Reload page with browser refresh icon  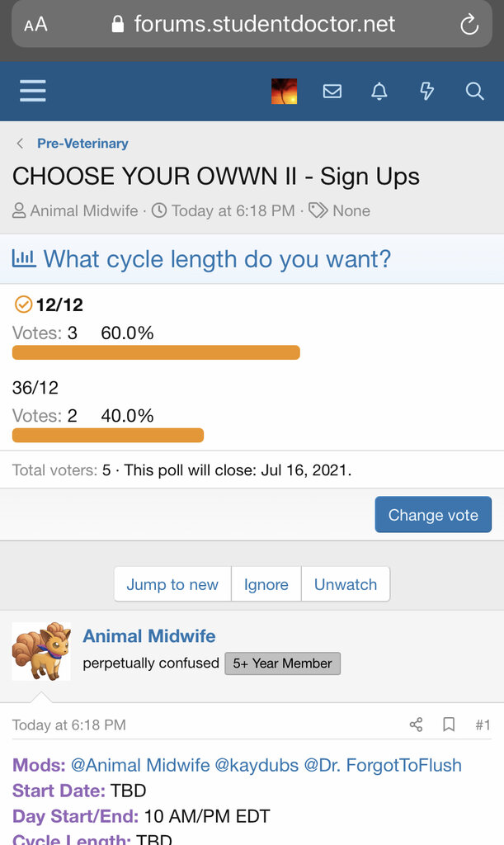pos(469,25)
